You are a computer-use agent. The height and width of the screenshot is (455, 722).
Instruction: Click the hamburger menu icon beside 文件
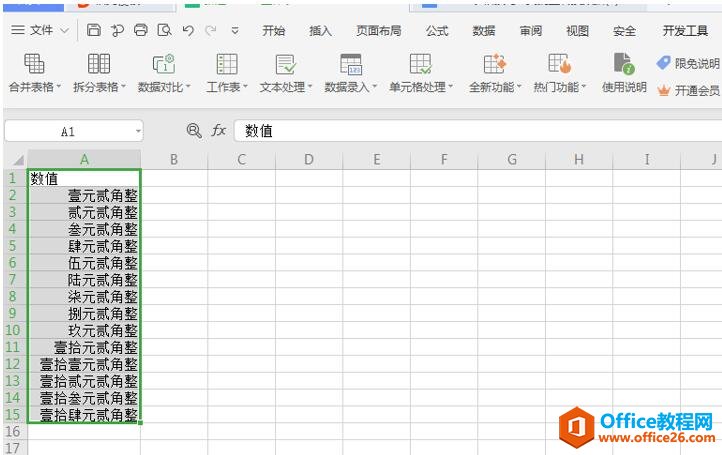[18, 30]
